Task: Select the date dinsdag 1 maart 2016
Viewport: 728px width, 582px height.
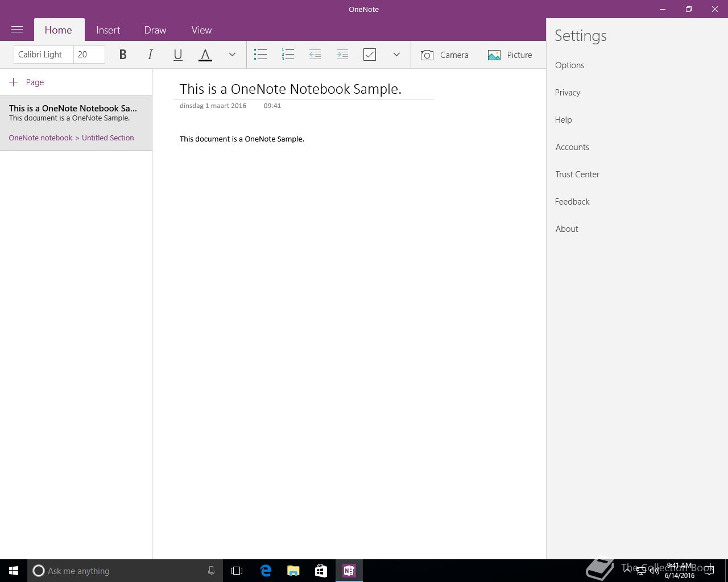Action: [213, 106]
